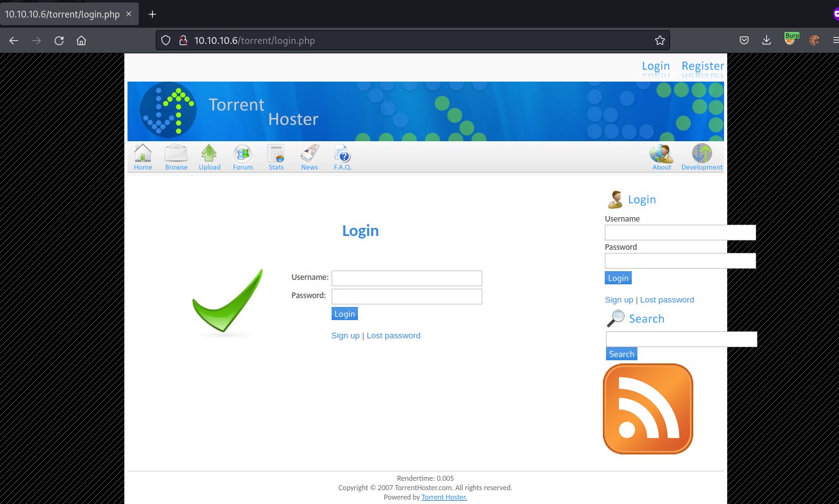Click the About globe icon
Image resolution: width=839 pixels, height=504 pixels.
point(661,154)
